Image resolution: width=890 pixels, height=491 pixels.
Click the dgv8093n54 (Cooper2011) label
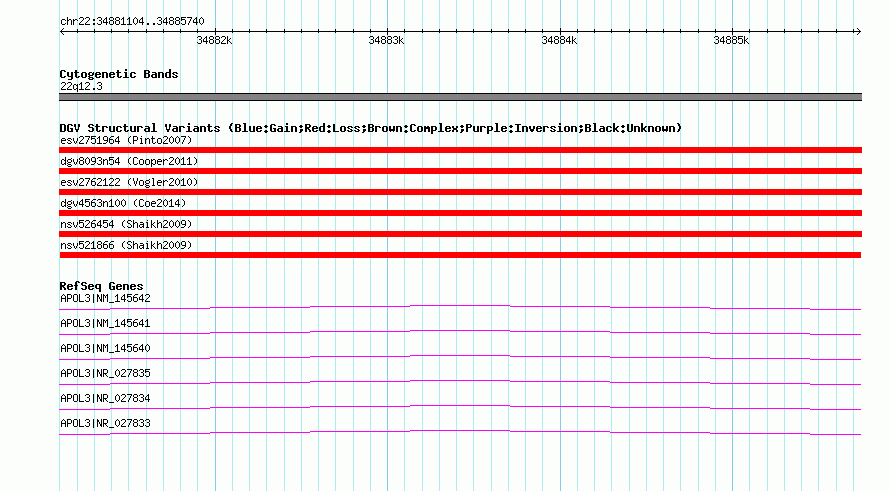click(129, 161)
